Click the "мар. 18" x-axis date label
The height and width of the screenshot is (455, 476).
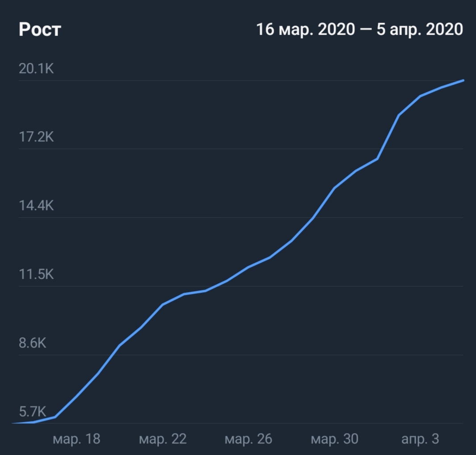coord(76,439)
